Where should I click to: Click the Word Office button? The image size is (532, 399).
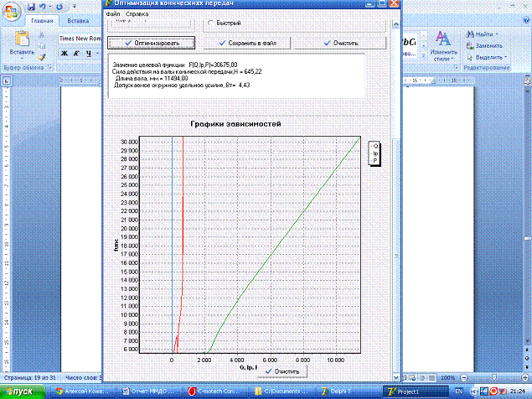(11, 10)
